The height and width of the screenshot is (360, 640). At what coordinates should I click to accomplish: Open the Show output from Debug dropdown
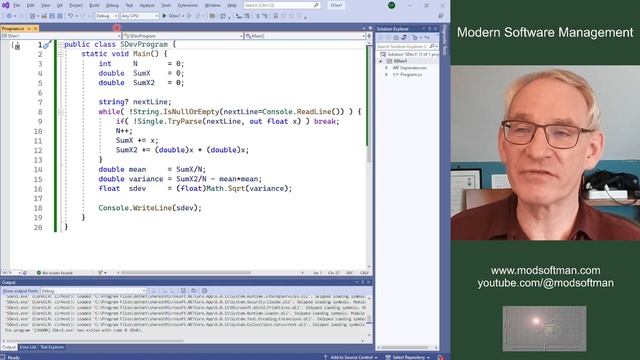tap(93, 291)
